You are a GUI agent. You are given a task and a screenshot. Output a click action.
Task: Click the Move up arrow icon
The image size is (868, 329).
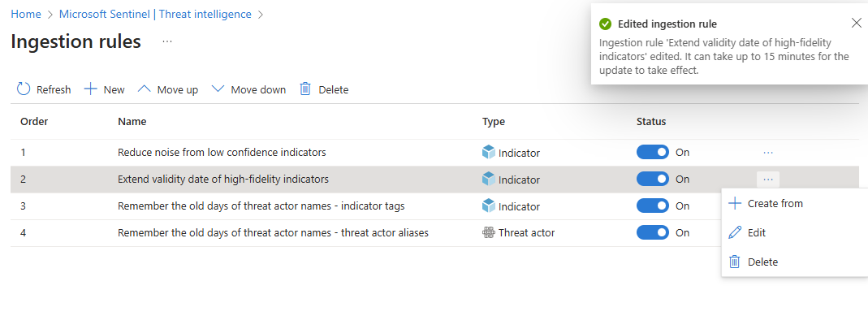pyautogui.click(x=145, y=89)
